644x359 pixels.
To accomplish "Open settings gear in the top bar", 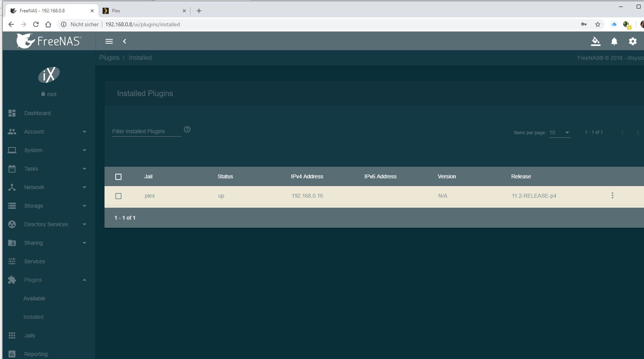I will tap(633, 41).
